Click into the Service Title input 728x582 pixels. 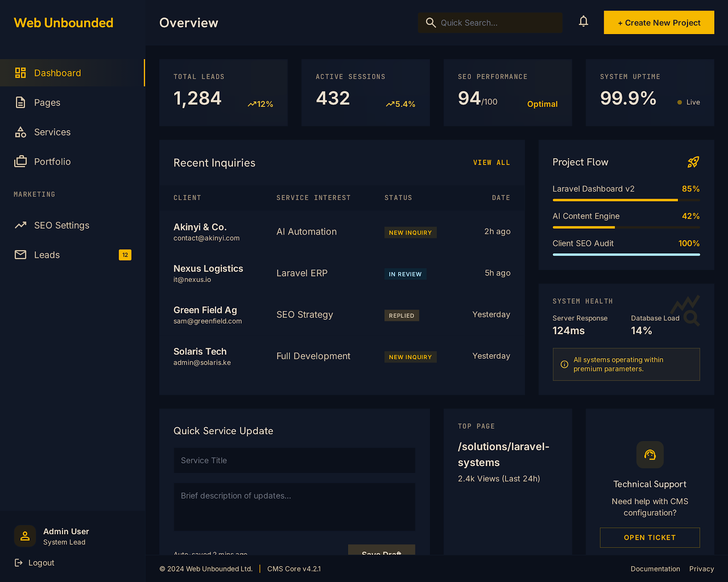(294, 460)
